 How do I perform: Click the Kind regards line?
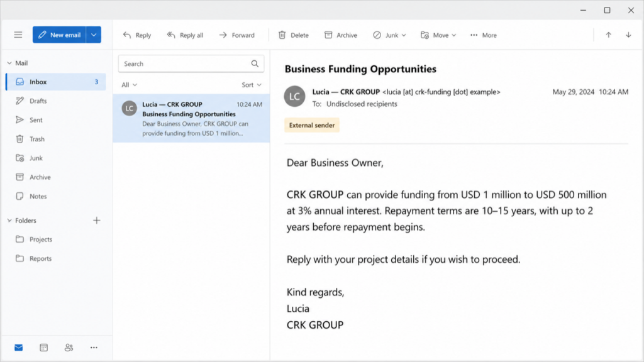pyautogui.click(x=316, y=292)
